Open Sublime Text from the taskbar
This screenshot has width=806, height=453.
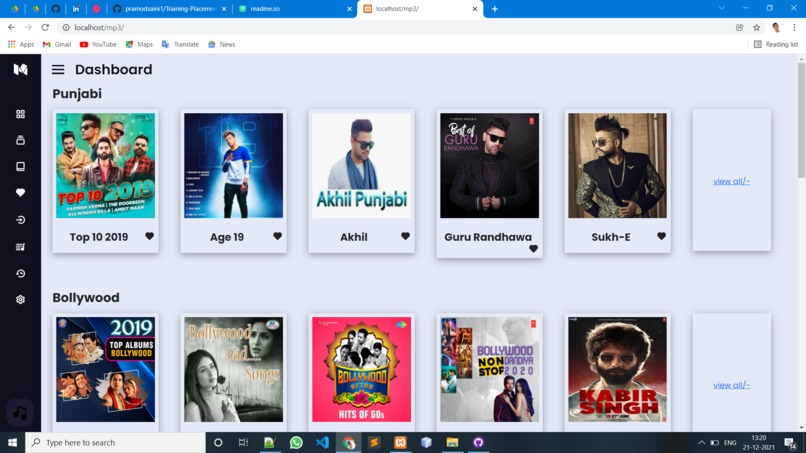click(x=374, y=442)
